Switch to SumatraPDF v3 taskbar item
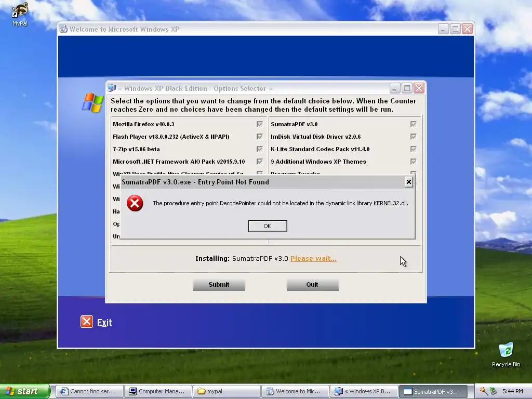The image size is (532, 399). tap(432, 391)
